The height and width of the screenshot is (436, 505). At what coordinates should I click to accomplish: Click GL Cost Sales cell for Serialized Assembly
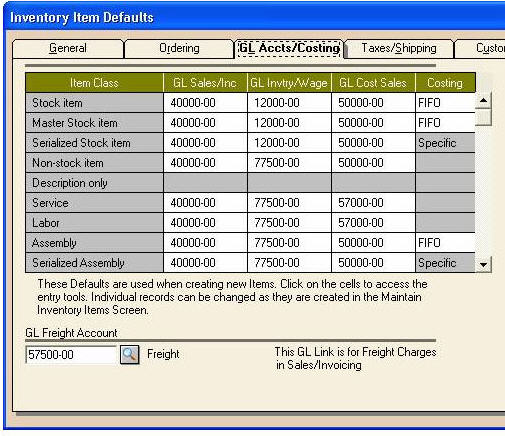click(373, 263)
